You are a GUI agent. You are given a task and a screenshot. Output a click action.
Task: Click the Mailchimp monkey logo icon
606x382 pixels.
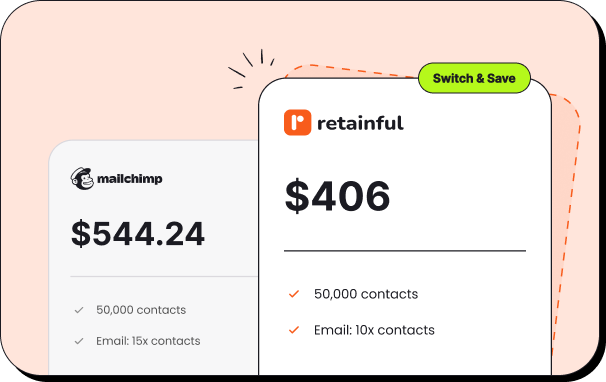(82, 179)
